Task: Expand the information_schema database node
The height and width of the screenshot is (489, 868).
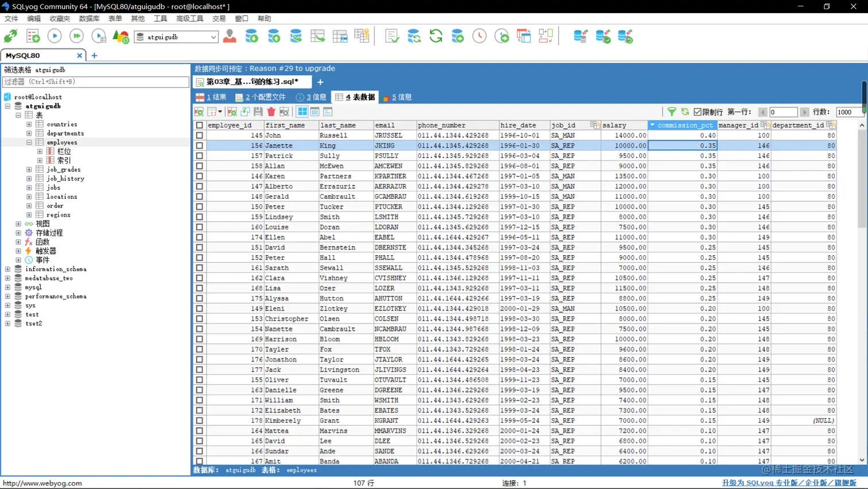Action: coord(7,269)
